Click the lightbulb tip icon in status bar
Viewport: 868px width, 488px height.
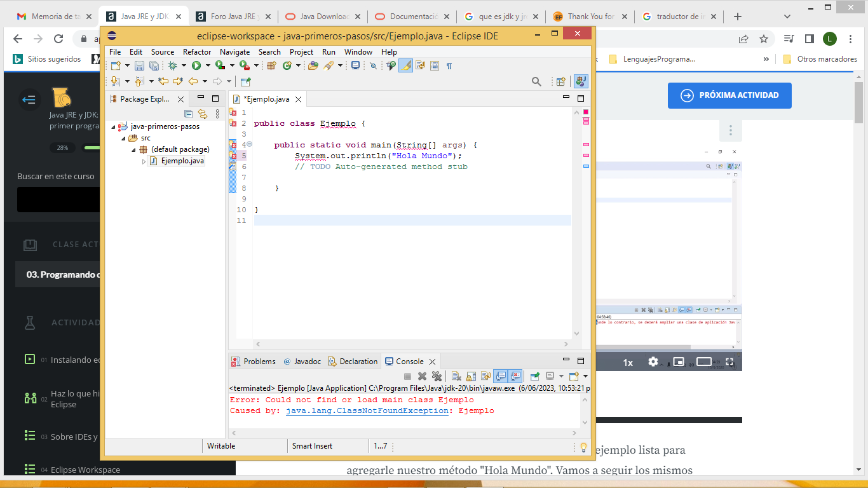pyautogui.click(x=583, y=447)
